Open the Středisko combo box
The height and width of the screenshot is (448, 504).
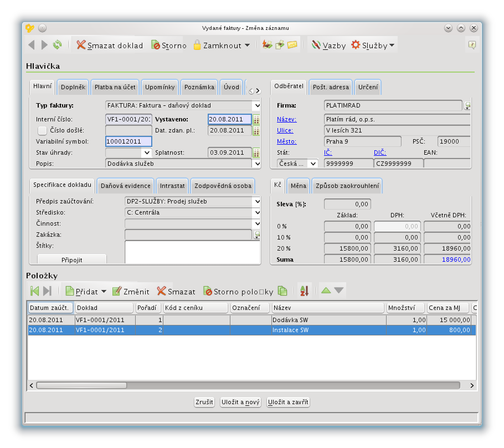(x=256, y=212)
